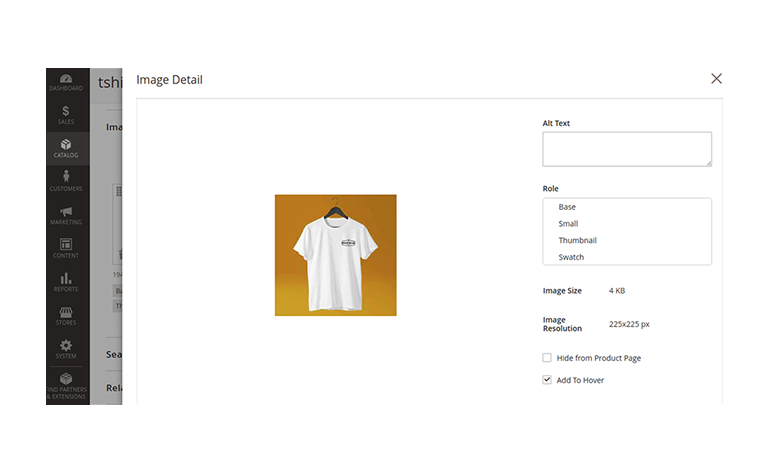Screen dimensions: 782x473
Task: Open the Dashboard icon in the sidebar
Action: pos(66,80)
